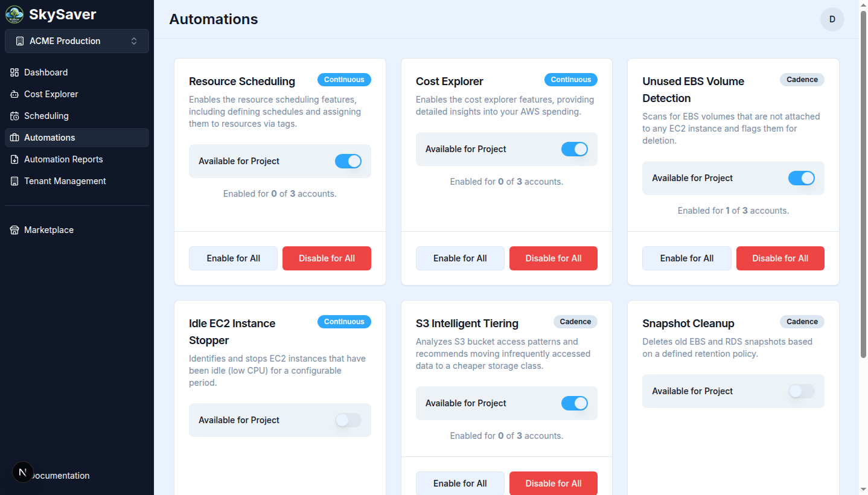Disable Available for Project on Cost Explorer
The height and width of the screenshot is (495, 868).
[575, 149]
